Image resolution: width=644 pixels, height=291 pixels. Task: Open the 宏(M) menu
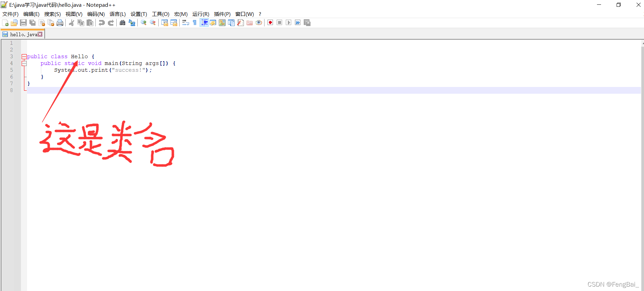tap(181, 14)
